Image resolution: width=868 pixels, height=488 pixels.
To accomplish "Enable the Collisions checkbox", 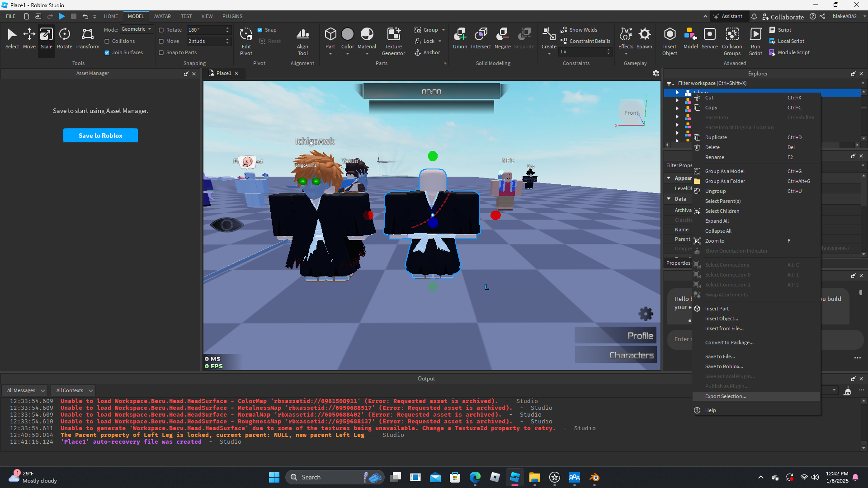I will pyautogui.click(x=107, y=41).
